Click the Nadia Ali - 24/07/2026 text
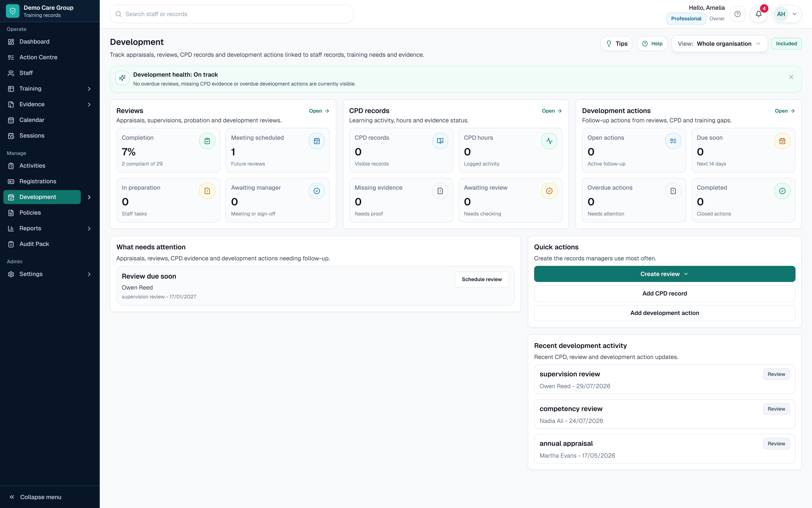 pos(571,421)
